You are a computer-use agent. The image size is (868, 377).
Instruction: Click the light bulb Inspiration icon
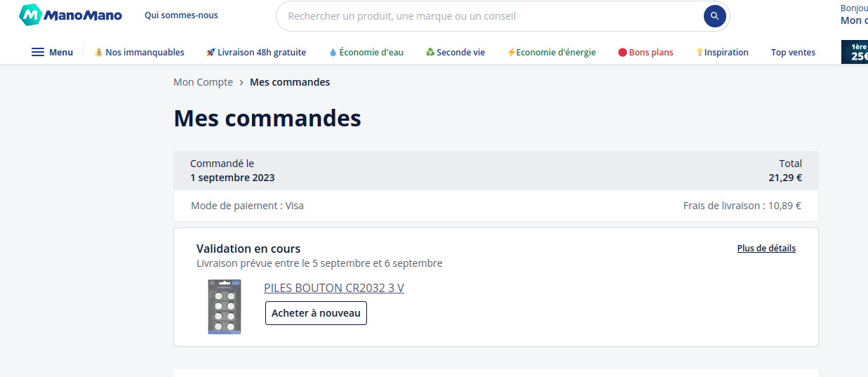(700, 52)
